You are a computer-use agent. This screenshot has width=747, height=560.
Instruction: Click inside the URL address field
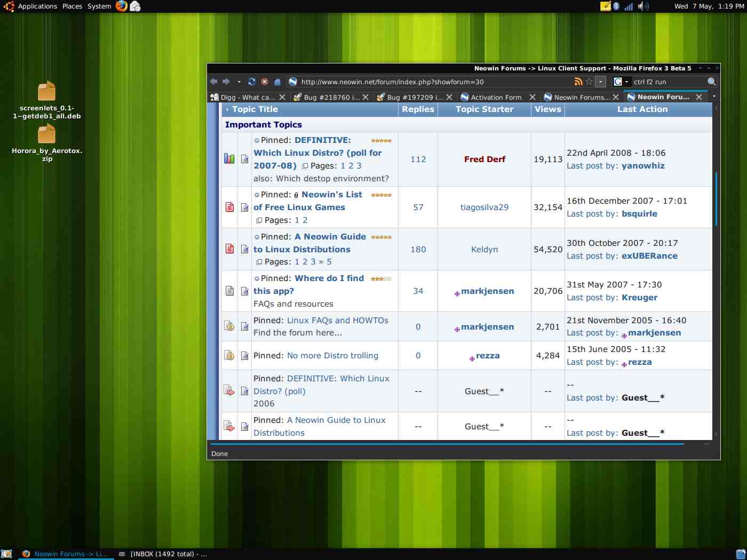[427, 82]
